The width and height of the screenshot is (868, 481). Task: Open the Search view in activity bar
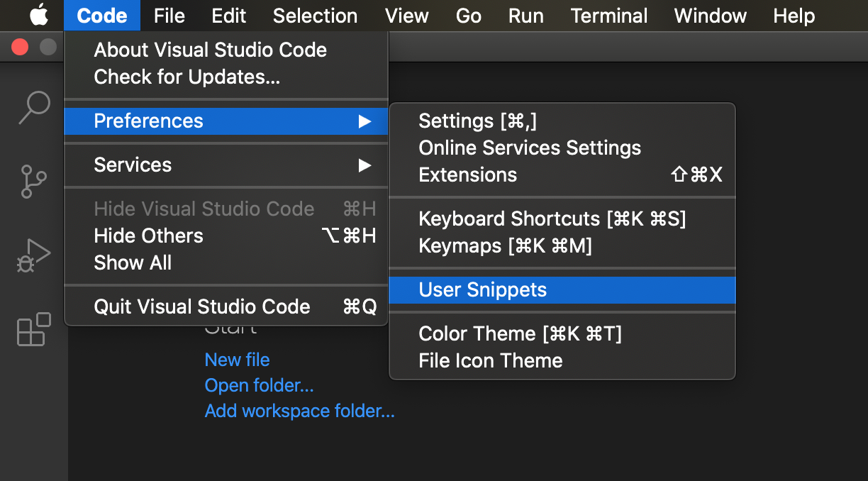point(34,108)
